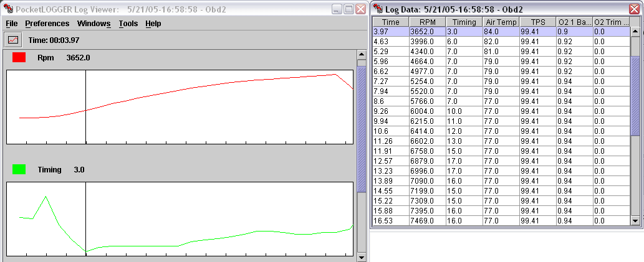
Task: Open the Preferences menu
Action: pyautogui.click(x=47, y=24)
